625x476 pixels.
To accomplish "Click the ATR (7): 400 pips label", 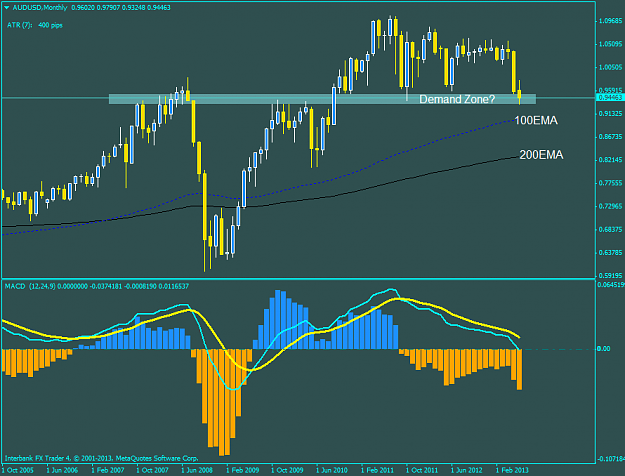I will 35,25.
